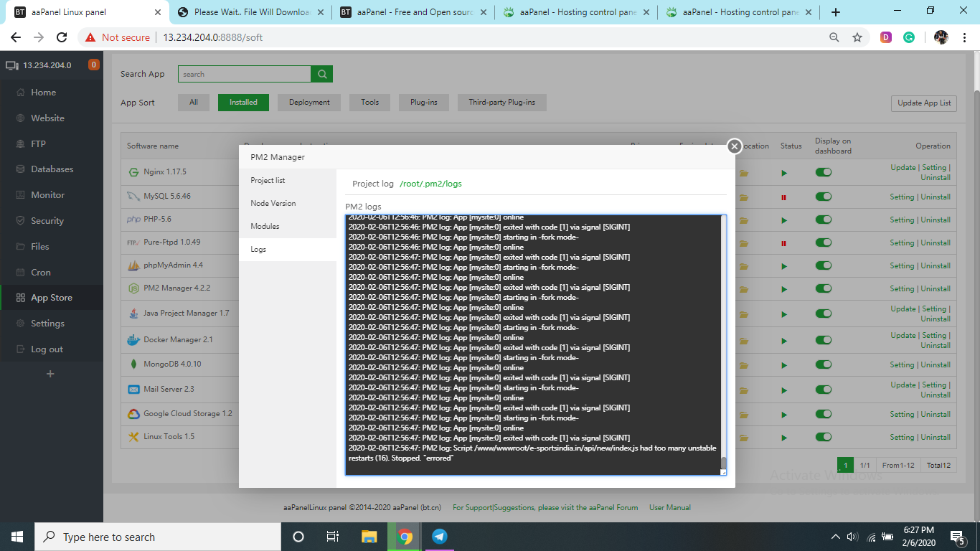The image size is (980, 551).
Task: Open the Project list tab
Action: click(x=268, y=180)
